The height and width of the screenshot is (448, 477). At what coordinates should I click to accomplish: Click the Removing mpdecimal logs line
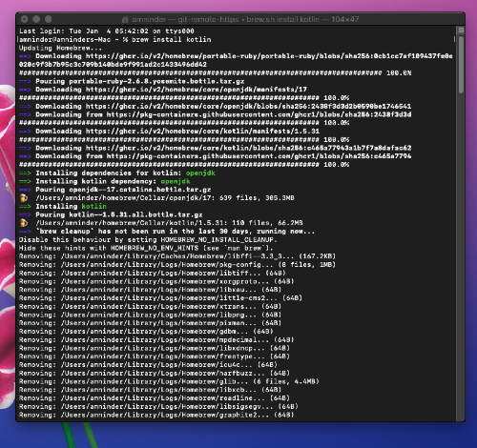[x=156, y=340]
